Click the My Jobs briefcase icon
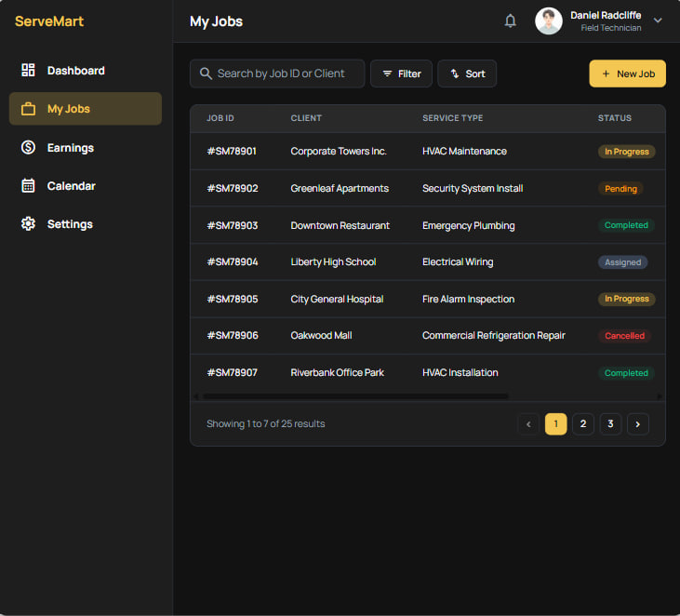The width and height of the screenshot is (680, 616). coord(28,109)
